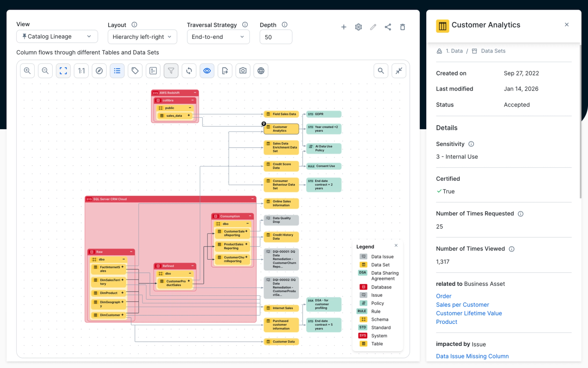588x368 pixels.
Task: Click the refresh arrows icon
Action: pos(189,71)
